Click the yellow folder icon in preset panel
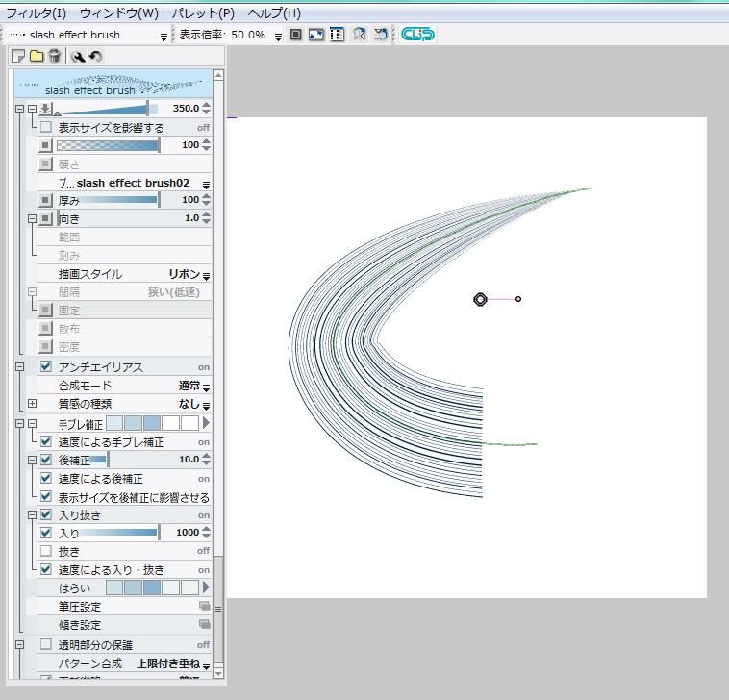 [37, 57]
